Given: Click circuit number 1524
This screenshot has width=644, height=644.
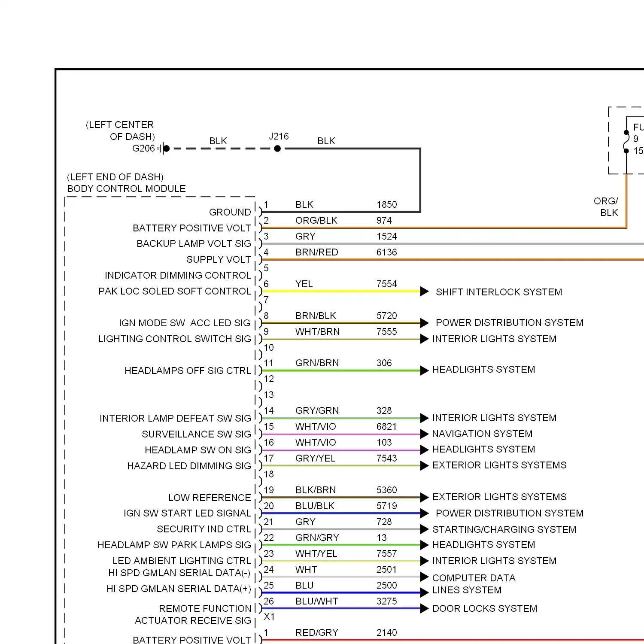Looking at the screenshot, I should coord(387,236).
